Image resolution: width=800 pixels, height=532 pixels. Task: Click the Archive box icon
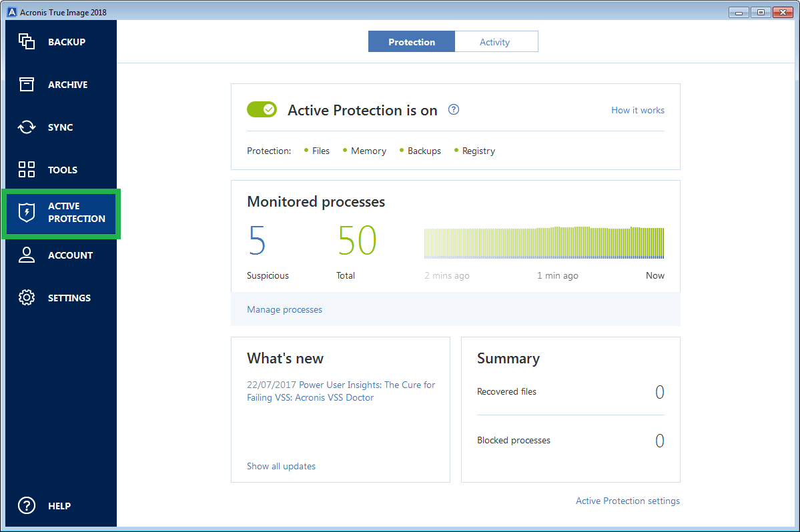(27, 84)
